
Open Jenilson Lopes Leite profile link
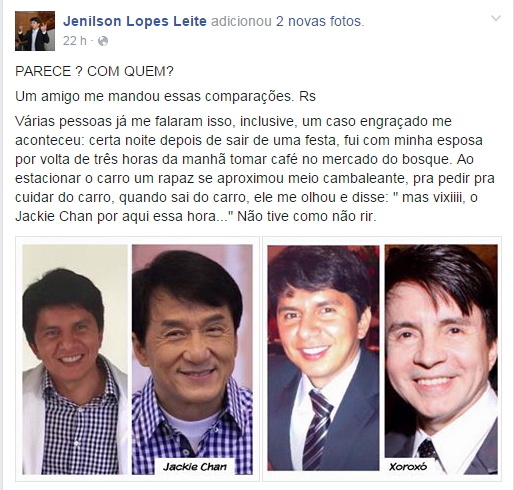click(135, 21)
